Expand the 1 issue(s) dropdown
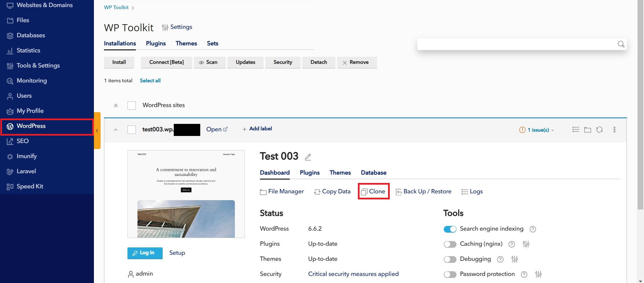The image size is (644, 283). [x=537, y=130]
